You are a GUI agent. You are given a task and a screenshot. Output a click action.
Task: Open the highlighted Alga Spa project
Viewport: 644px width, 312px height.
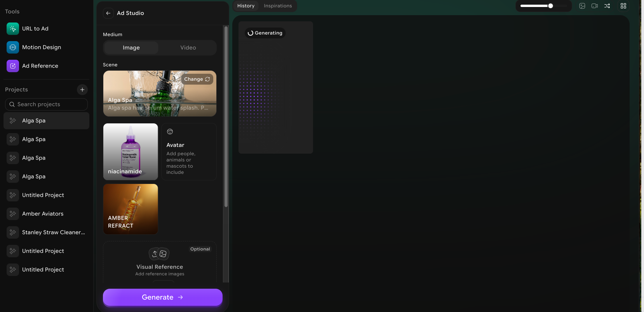tap(46, 121)
